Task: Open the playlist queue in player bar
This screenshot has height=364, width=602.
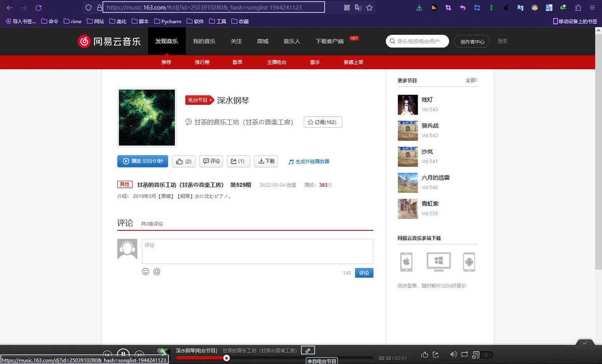Action: point(481,355)
